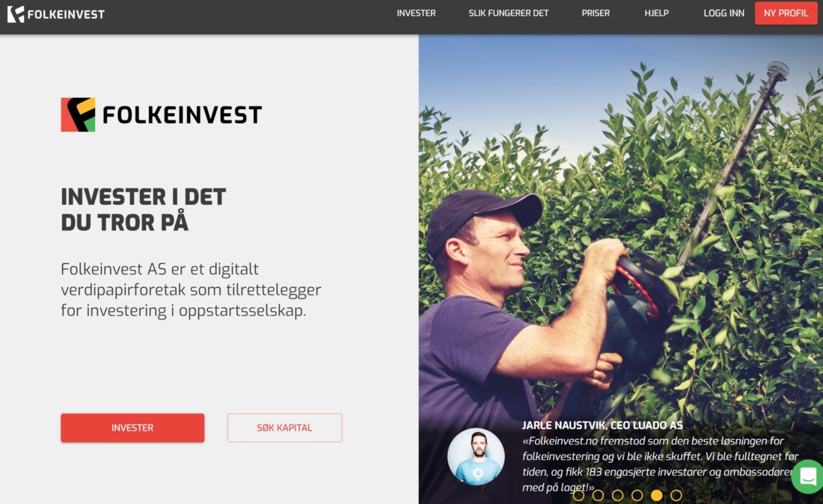The image size is (823, 504).
Task: Click Jarle Naustvik's round avatar photo
Action: click(x=476, y=456)
